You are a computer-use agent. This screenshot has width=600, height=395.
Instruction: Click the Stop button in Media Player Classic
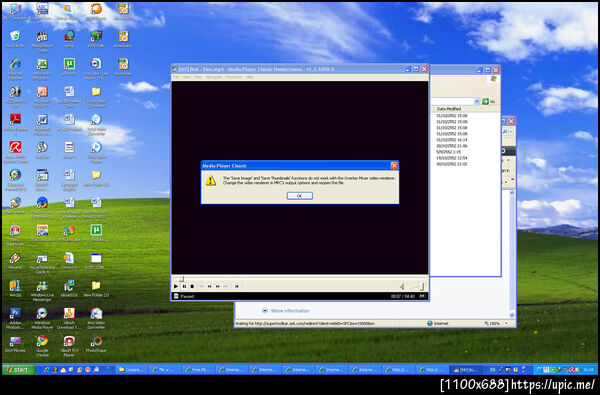[192, 286]
